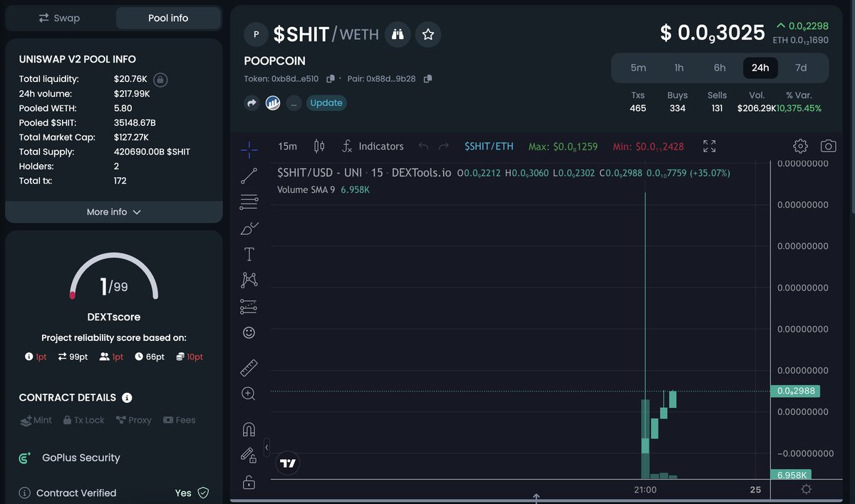Click the 10pt liquidity score item
This screenshot has height=504, width=855.
tap(190, 357)
